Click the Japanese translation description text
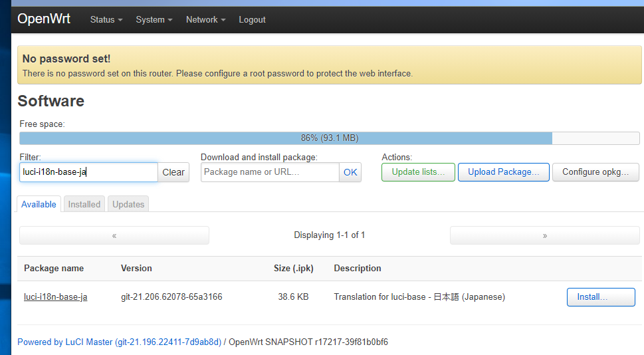Screen dimensions: 644x355 pos(419,296)
